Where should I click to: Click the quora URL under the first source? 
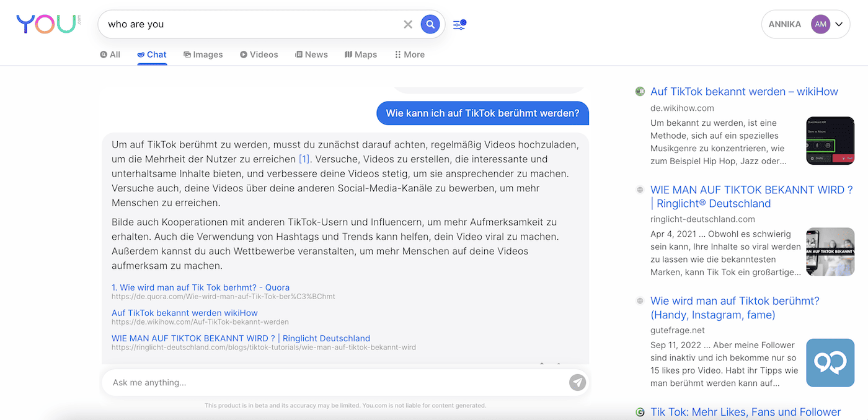(x=223, y=297)
